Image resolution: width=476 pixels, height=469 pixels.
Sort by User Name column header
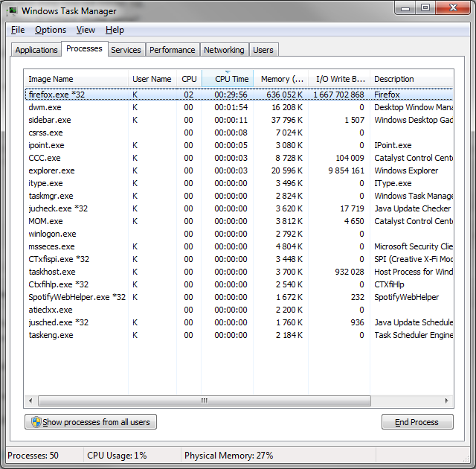(152, 79)
